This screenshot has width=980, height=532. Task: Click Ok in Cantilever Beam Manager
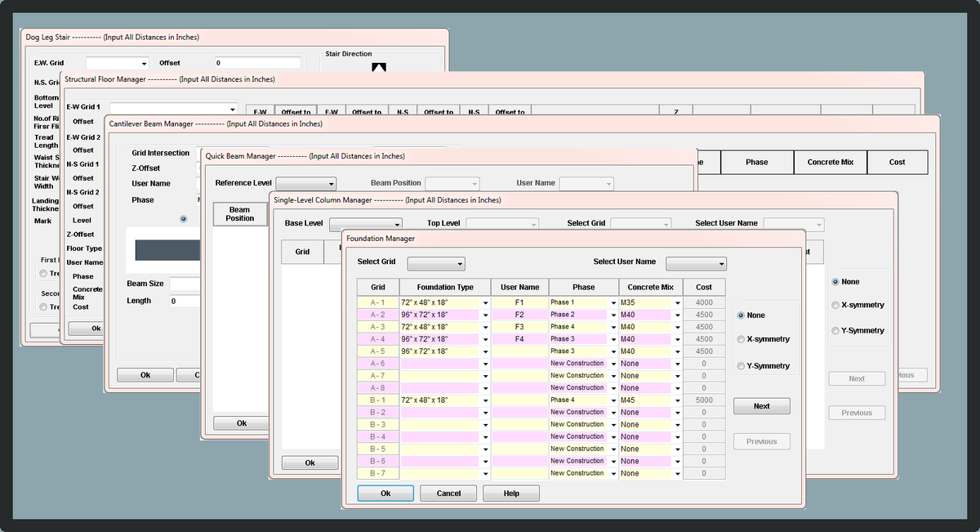click(x=145, y=375)
